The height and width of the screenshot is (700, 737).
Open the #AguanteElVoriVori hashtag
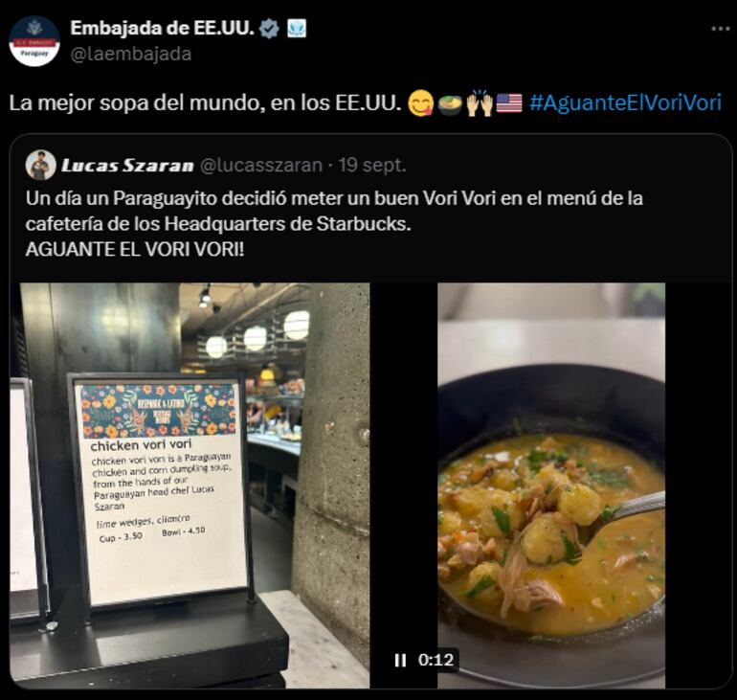point(625,102)
